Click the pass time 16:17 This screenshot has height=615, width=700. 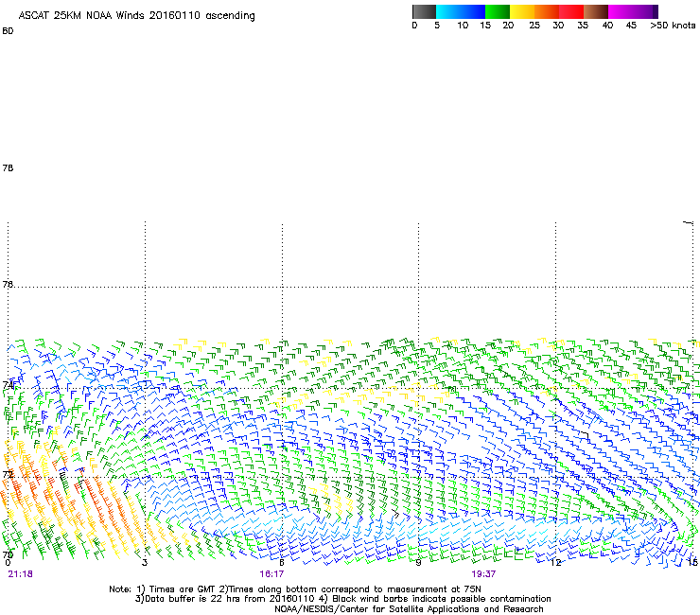[x=271, y=574]
